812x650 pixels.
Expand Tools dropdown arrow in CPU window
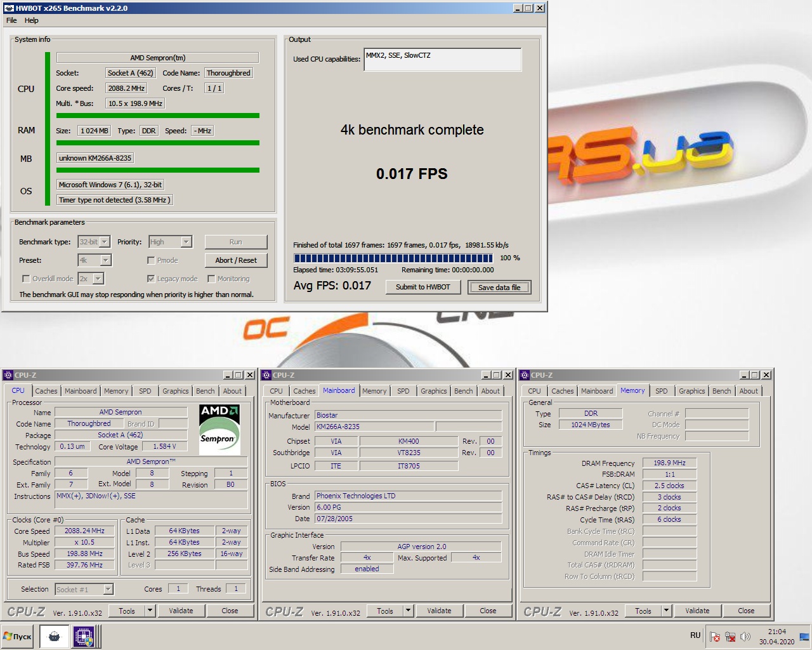coord(150,611)
